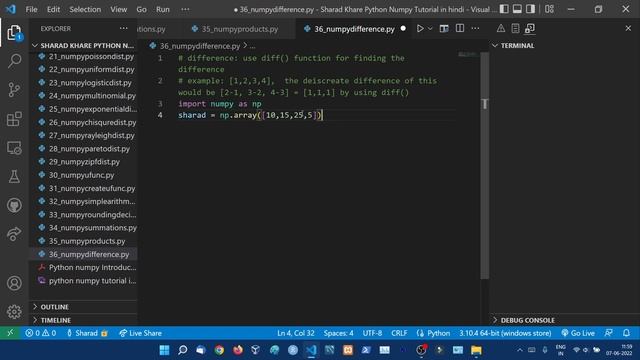Screen dimensions: 640x360
Task: Open the title bar overflow menu ellipsis
Action: (x=185, y=9)
